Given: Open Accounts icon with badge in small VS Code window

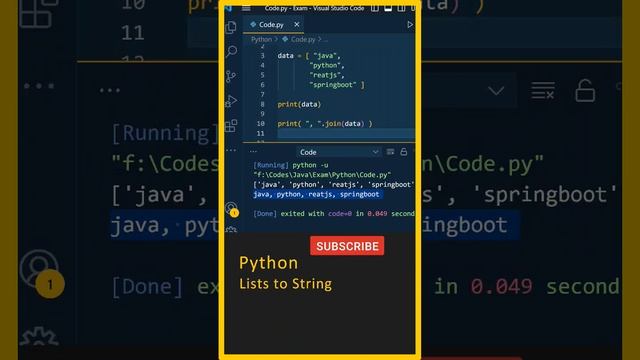Looking at the screenshot, I should click(x=231, y=209).
